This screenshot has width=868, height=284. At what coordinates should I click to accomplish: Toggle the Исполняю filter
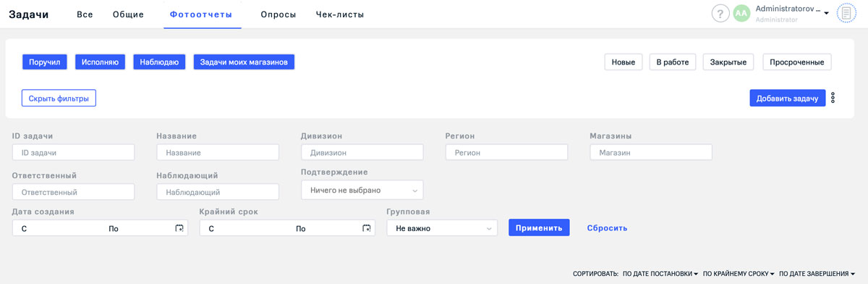click(101, 62)
